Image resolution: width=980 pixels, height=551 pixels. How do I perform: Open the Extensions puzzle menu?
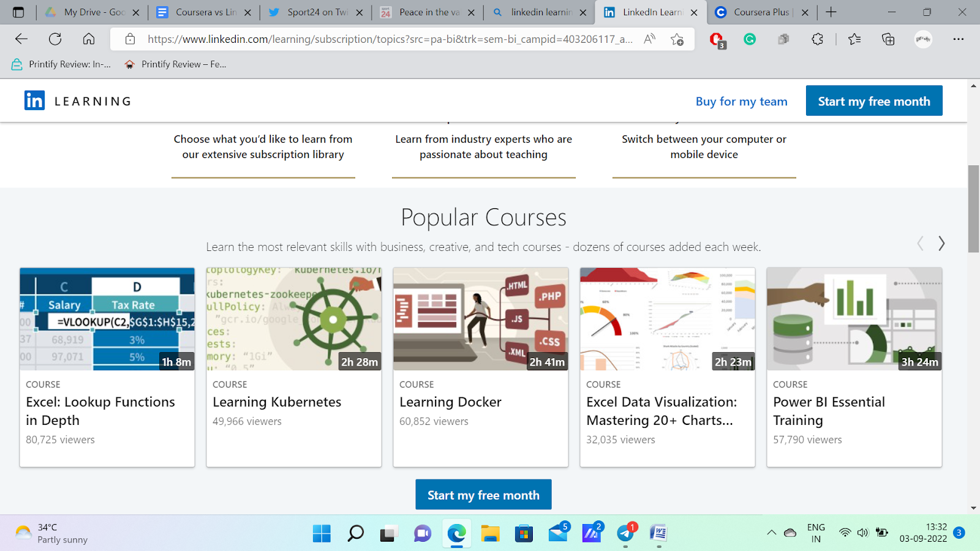pos(817,39)
